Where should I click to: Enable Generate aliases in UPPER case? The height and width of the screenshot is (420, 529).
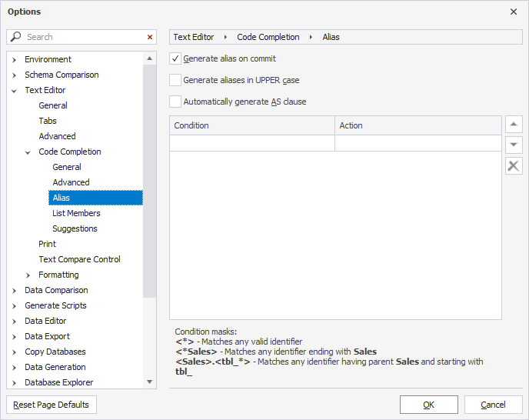(175, 80)
